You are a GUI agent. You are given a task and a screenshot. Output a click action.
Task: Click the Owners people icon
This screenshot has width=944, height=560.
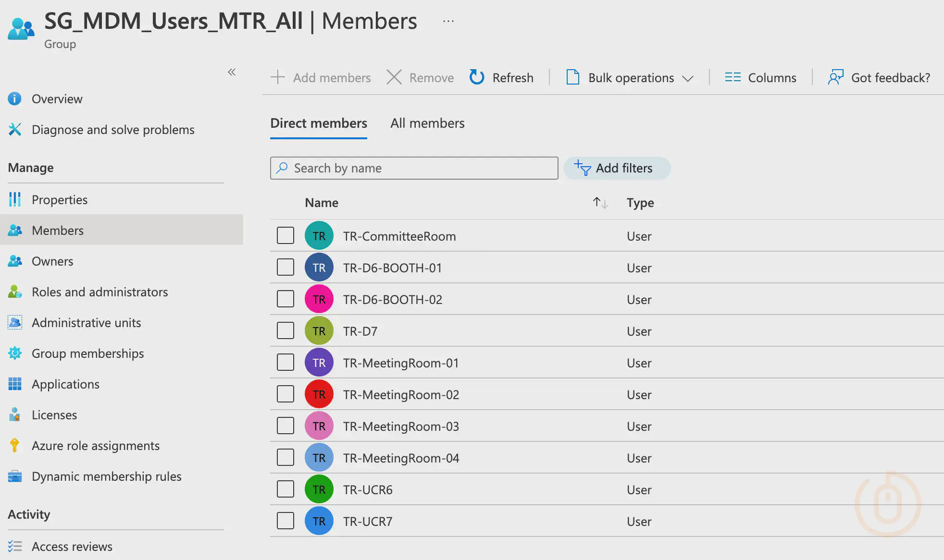click(15, 261)
